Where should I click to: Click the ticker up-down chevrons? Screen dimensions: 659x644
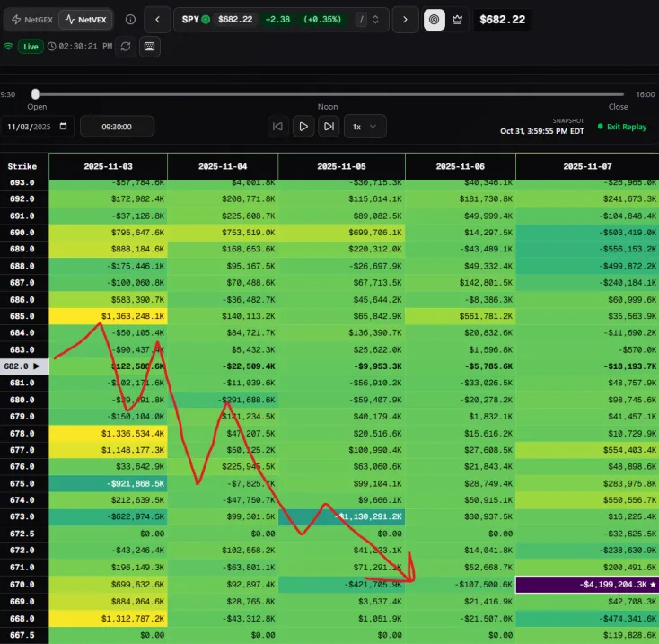(375, 20)
